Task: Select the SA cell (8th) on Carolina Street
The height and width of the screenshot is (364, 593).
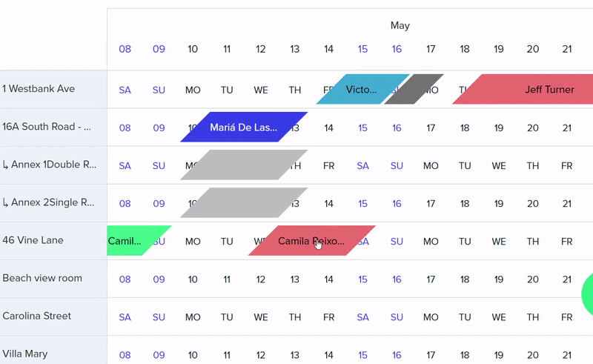Action: tap(125, 317)
